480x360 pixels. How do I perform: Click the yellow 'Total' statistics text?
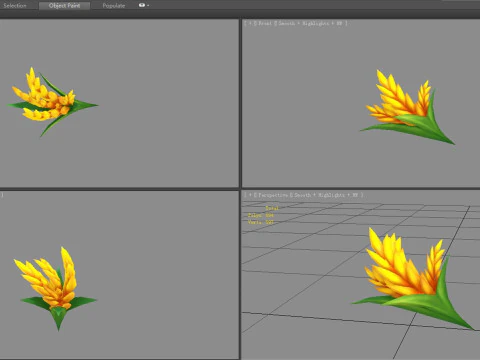[x=272, y=208]
